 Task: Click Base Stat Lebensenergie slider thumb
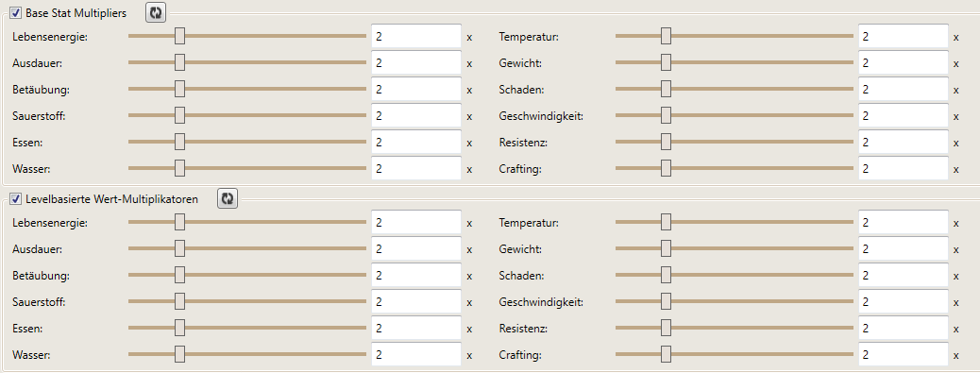pos(180,36)
